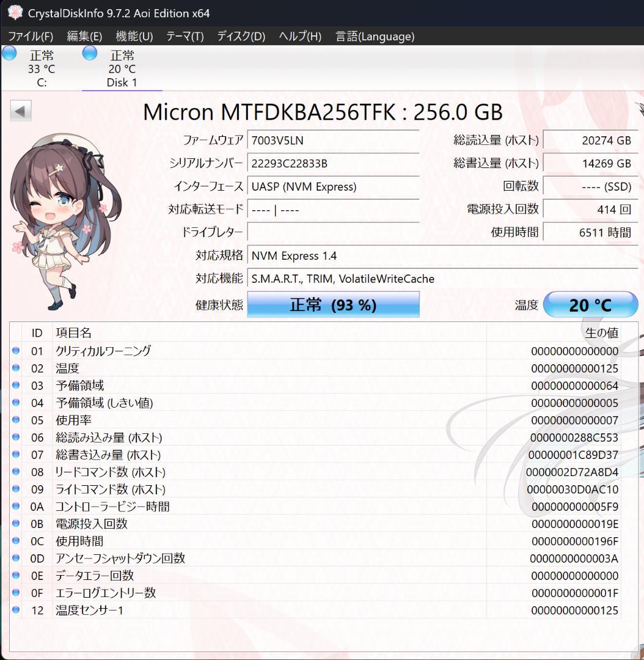Screen dimensions: 644x660
Task: Open the ファイル(F) menu
Action: tap(31, 36)
